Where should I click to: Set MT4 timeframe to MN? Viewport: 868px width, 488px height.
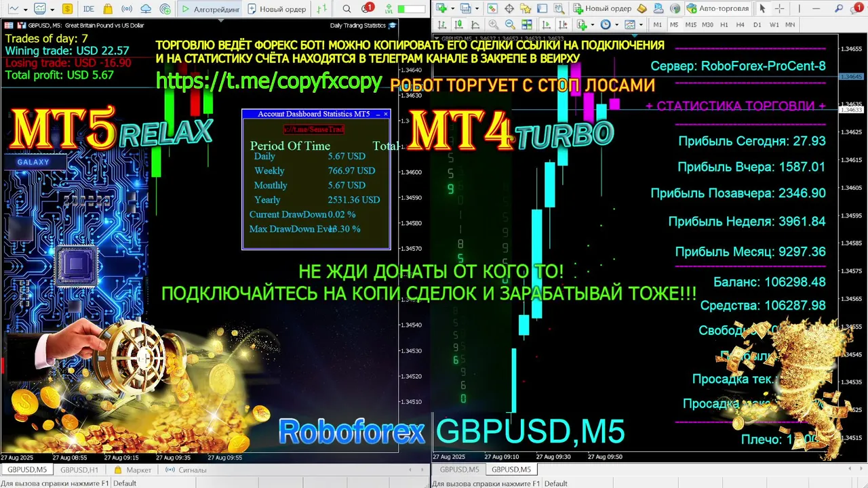pyautogui.click(x=790, y=24)
